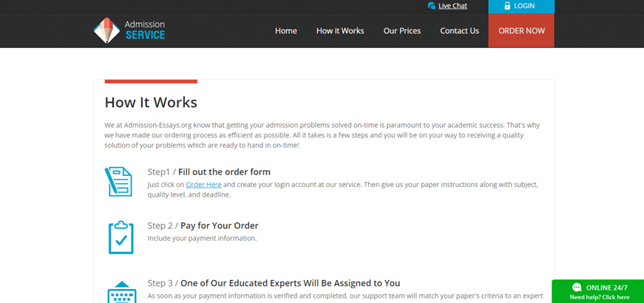Click the Live Chat speech bubble icon
This screenshot has height=303, width=644.
click(x=431, y=6)
